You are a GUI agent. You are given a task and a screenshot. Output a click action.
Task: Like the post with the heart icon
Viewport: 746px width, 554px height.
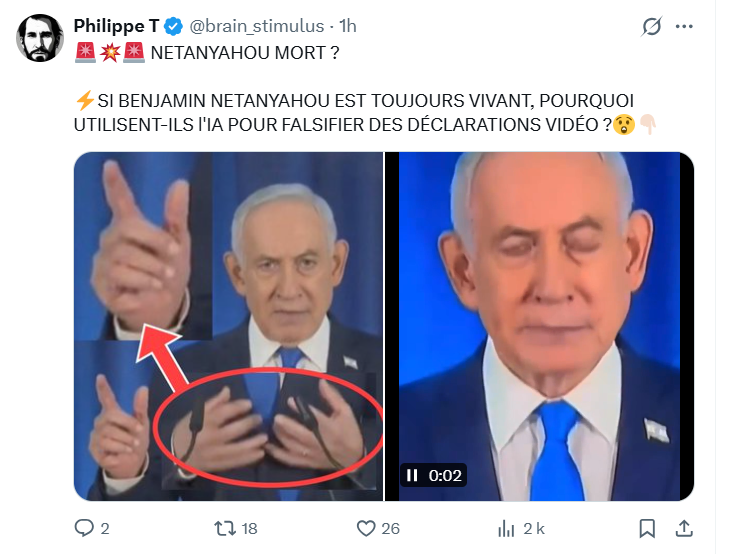(366, 528)
